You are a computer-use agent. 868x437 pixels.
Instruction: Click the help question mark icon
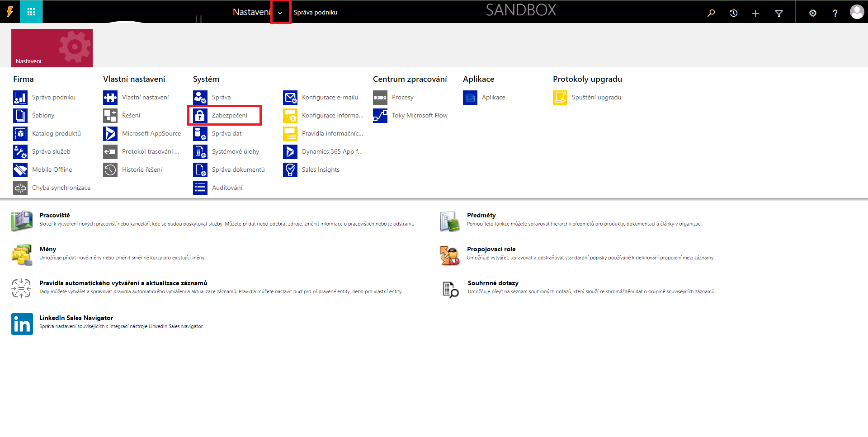(x=835, y=13)
